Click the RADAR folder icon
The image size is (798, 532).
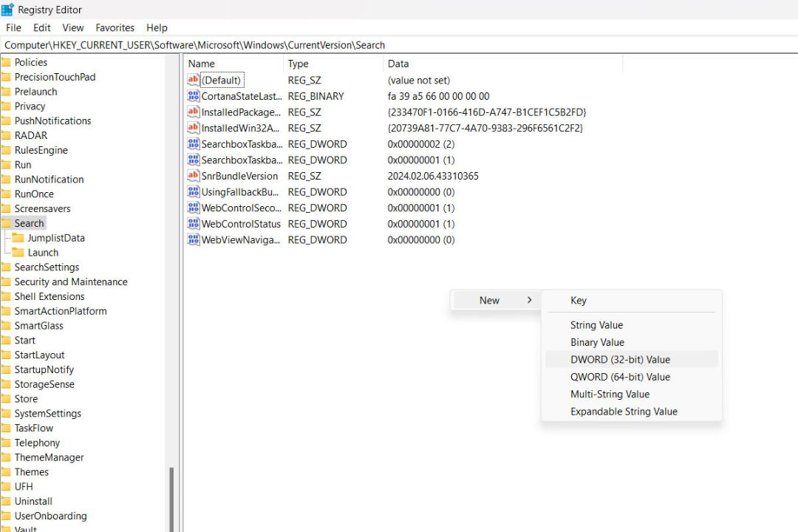click(x=6, y=135)
